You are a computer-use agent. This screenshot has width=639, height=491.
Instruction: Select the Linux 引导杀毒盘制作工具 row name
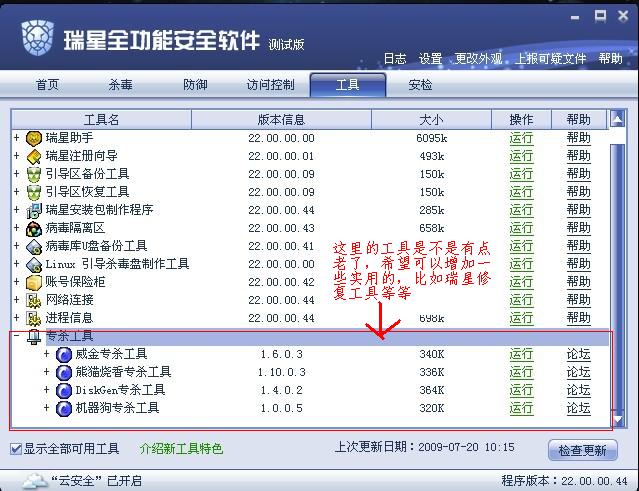[x=117, y=264]
